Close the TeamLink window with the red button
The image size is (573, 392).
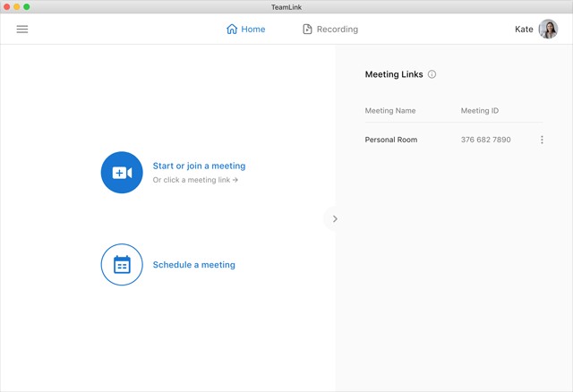[x=6, y=6]
